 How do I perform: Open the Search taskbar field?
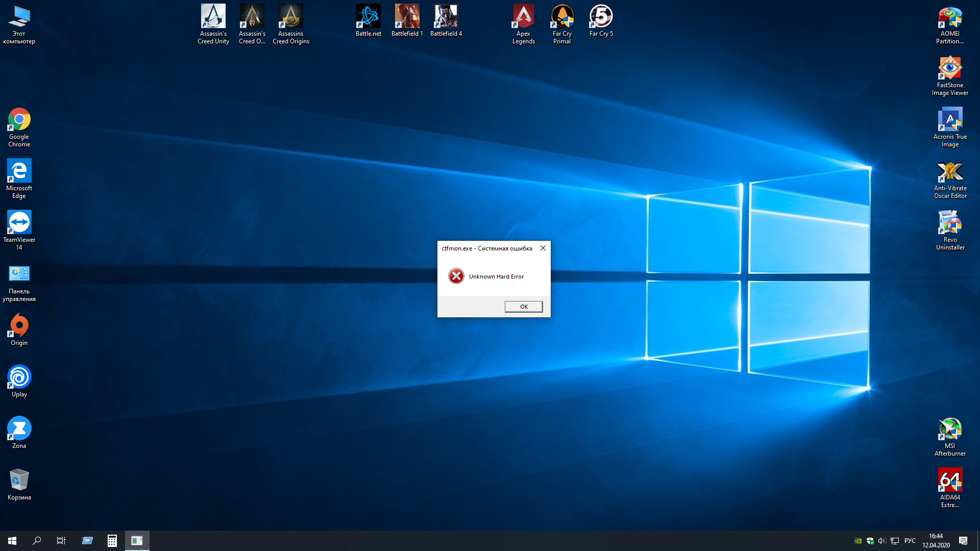(x=37, y=540)
